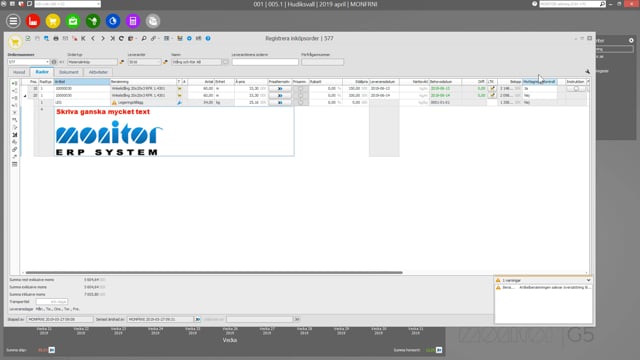Image resolution: width=640 pixels, height=360 pixels.
Task: Toggle Instruktion checkbox in first row
Action: [x=576, y=88]
